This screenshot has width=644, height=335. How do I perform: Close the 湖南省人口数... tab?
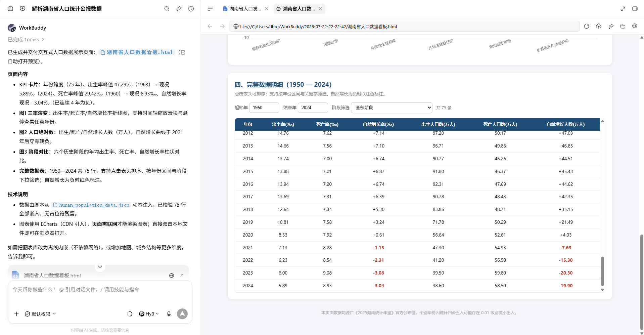320,9
